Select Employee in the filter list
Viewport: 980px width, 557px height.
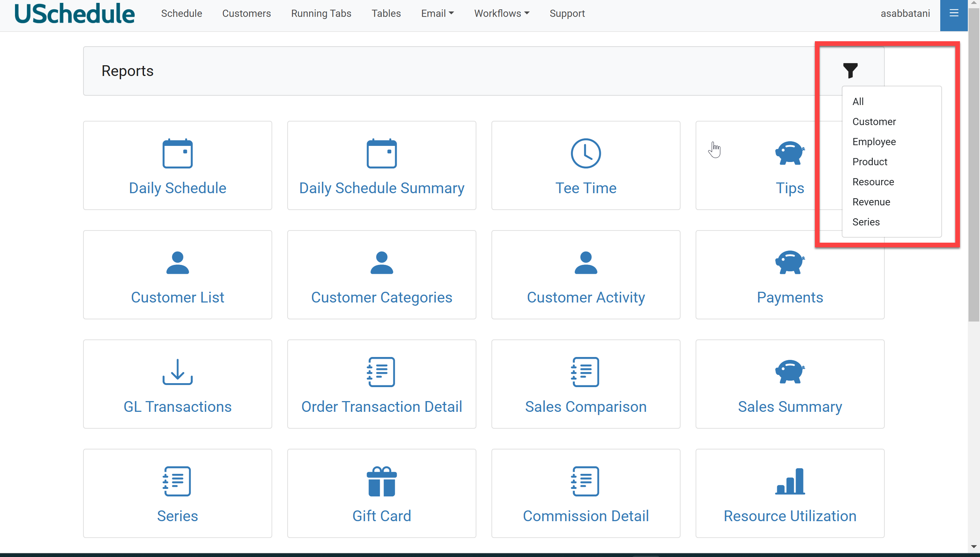point(874,142)
